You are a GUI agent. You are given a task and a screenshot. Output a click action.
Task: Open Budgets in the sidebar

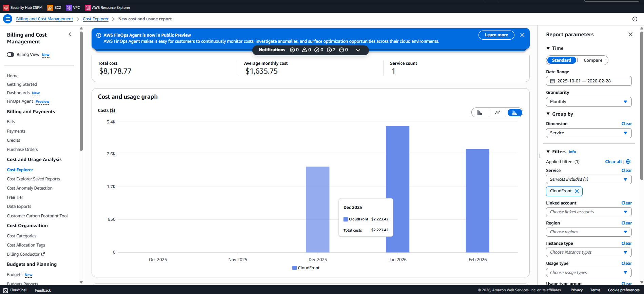tap(15, 275)
